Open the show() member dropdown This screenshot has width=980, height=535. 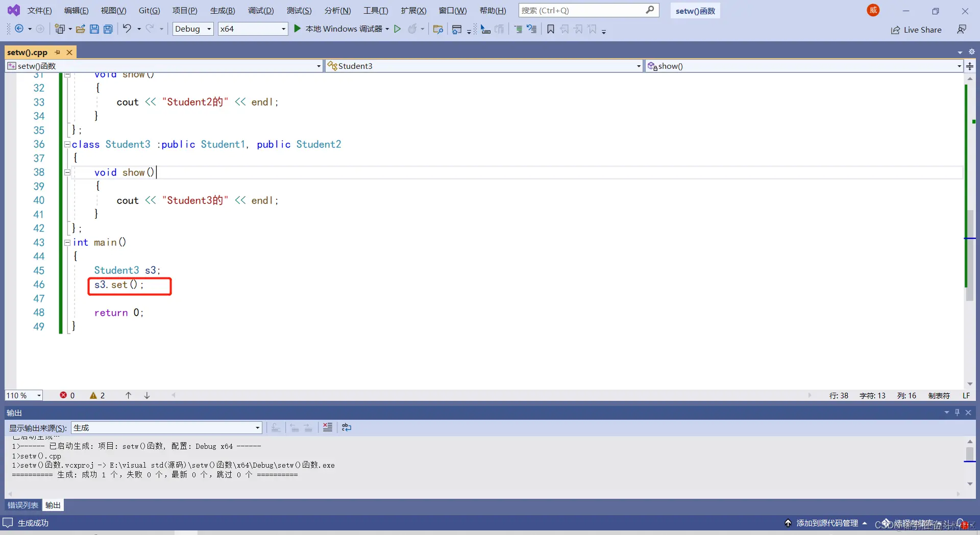804,66
